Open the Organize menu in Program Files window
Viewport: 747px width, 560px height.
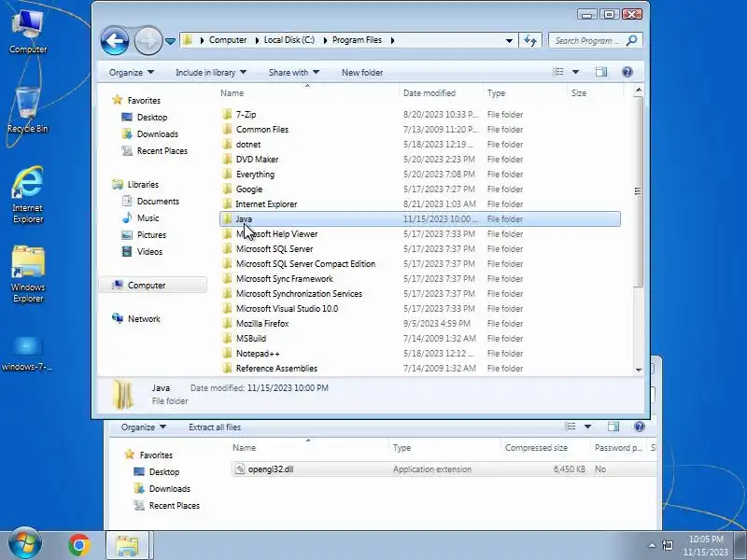point(131,73)
